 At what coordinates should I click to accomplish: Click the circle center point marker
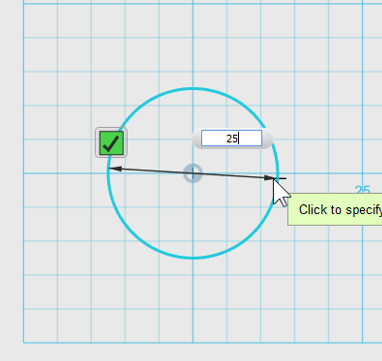(x=193, y=173)
